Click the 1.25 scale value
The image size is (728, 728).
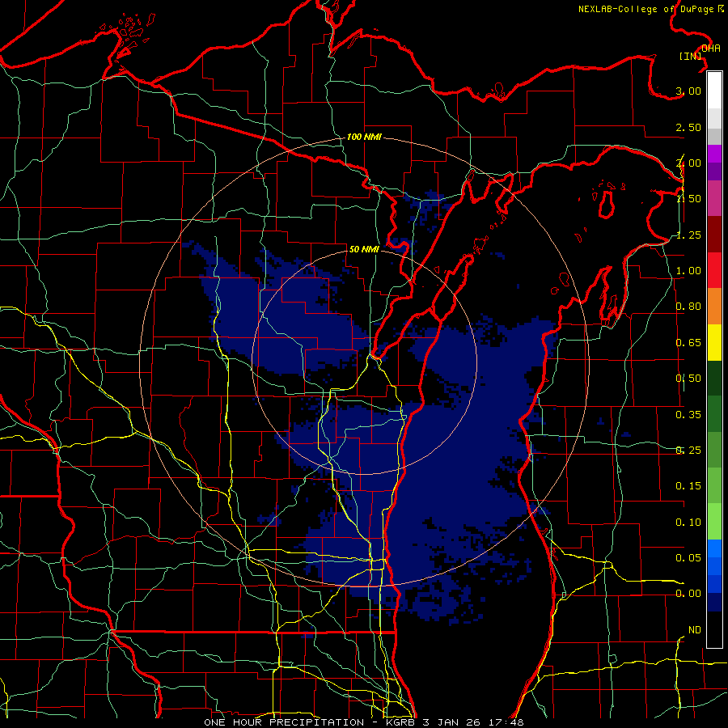688,235
